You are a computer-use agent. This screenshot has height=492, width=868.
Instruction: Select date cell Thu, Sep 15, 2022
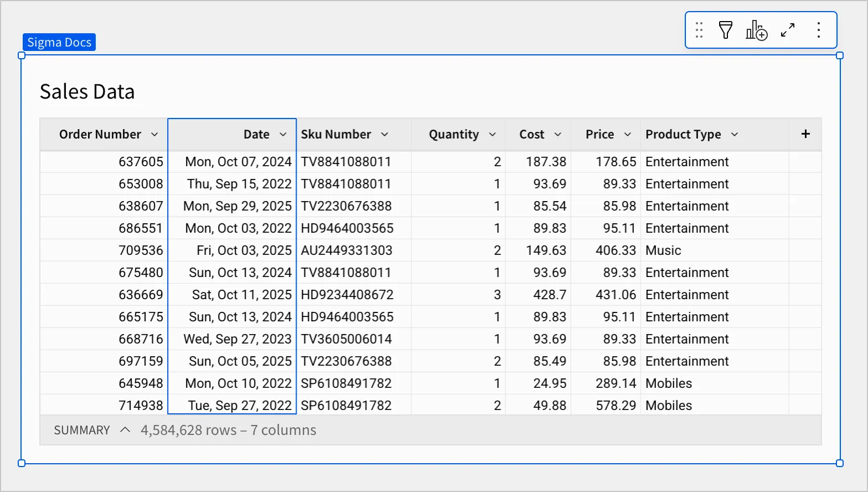232,184
